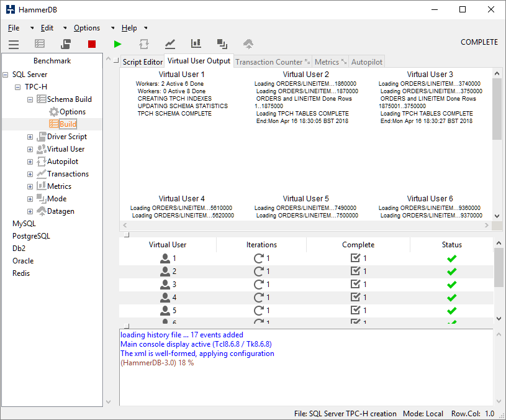Viewport: 506px width, 420px height.
Task: Open the Help menu
Action: (129, 28)
